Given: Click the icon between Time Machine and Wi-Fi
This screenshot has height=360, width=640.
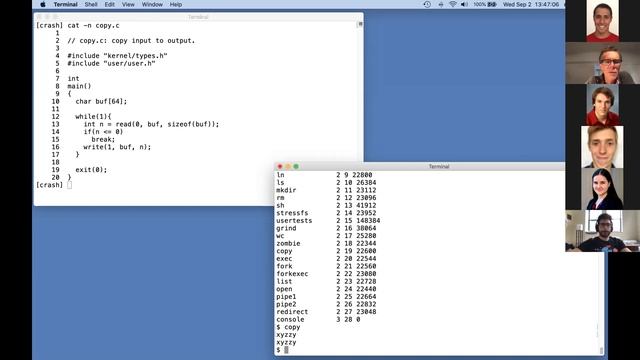Looking at the screenshot, I should click(x=440, y=4).
